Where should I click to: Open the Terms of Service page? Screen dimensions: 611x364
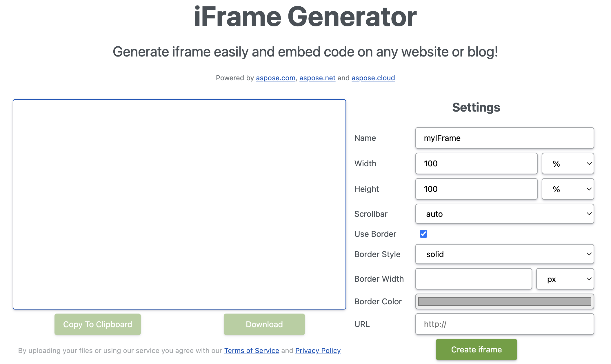[x=251, y=350]
